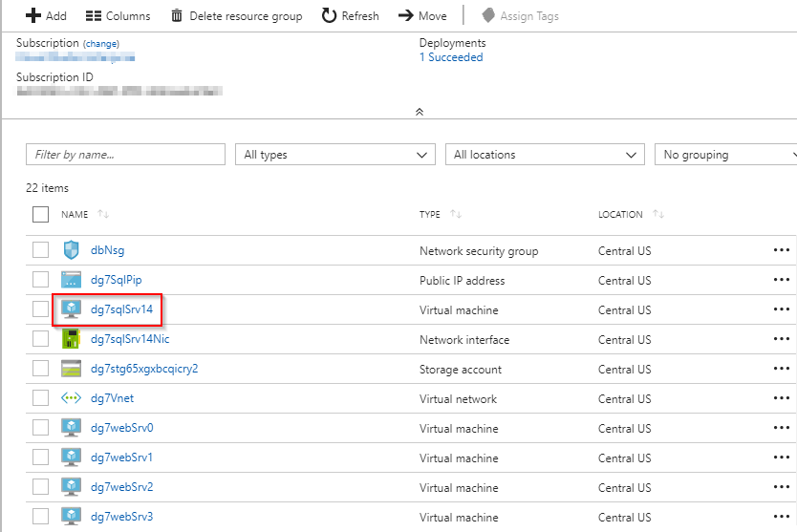Click the Network security group type cell
This screenshot has width=797, height=532.
(479, 251)
